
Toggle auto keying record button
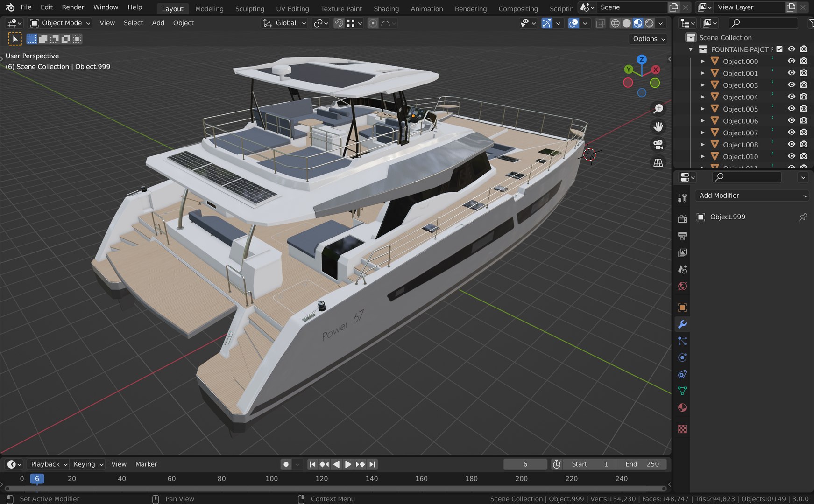286,464
